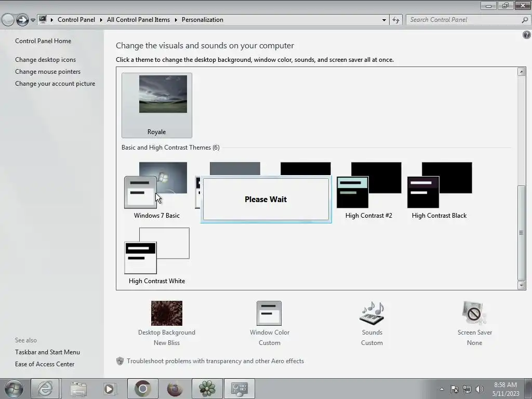Click the address bar Refresh button
This screenshot has height=399, width=532.
tap(396, 20)
